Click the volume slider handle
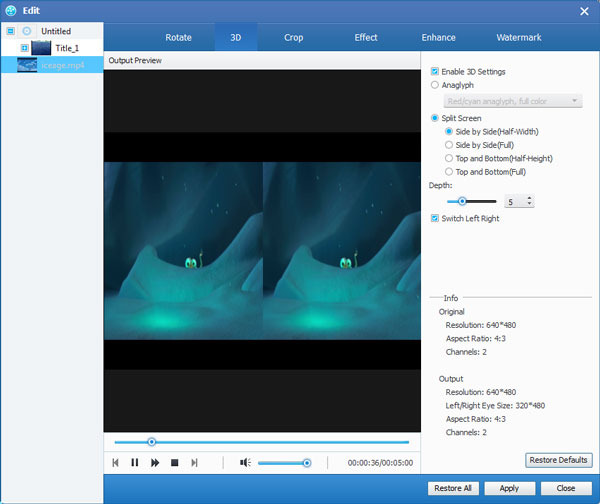 [307, 463]
